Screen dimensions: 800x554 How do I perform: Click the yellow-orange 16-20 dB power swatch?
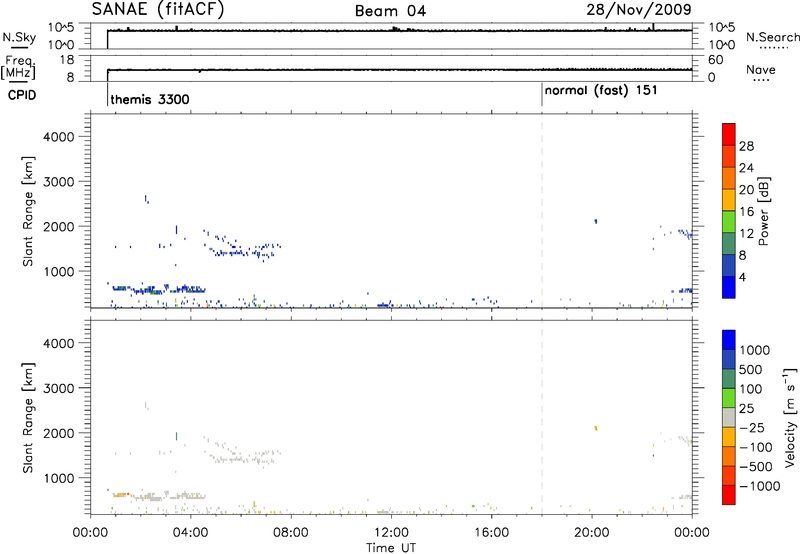[x=729, y=199]
